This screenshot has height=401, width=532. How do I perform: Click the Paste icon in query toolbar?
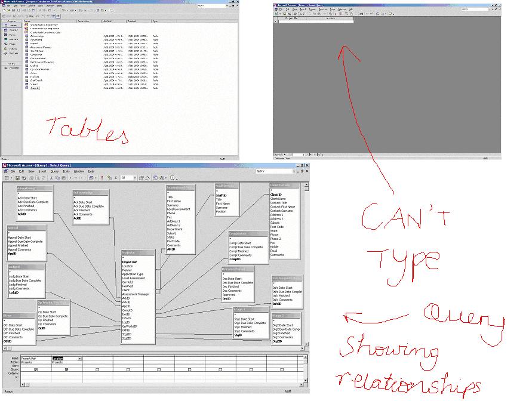point(63,178)
